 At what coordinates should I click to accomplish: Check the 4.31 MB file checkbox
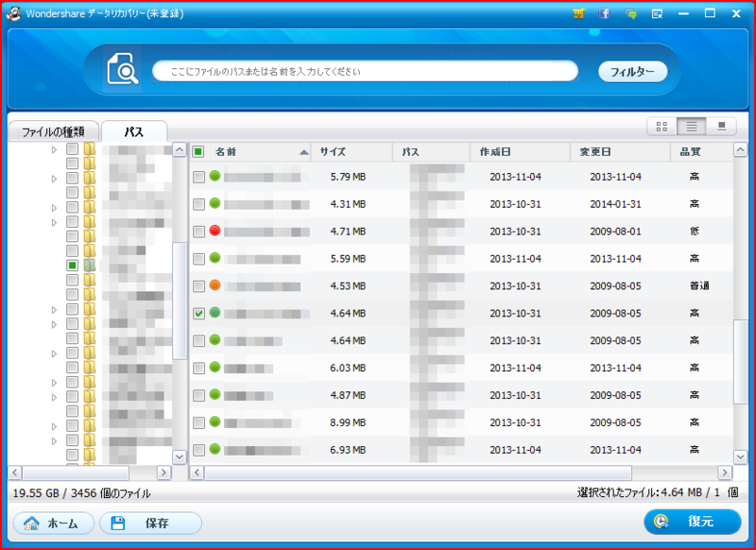click(198, 204)
